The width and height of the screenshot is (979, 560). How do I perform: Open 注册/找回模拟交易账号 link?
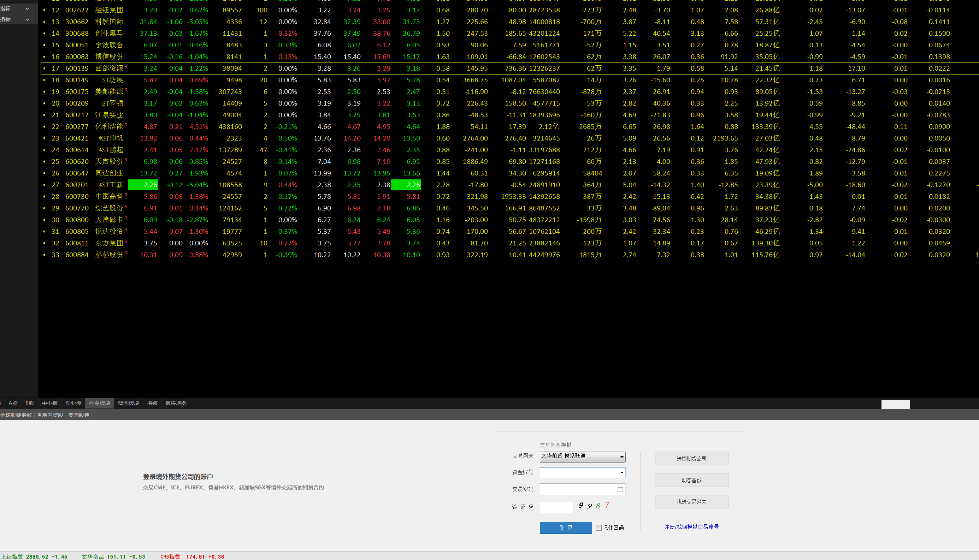(691, 527)
